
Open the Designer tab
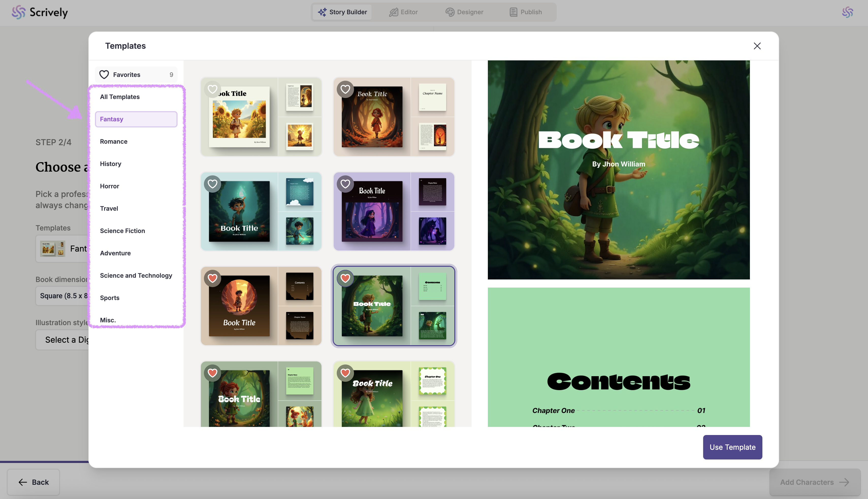click(464, 12)
